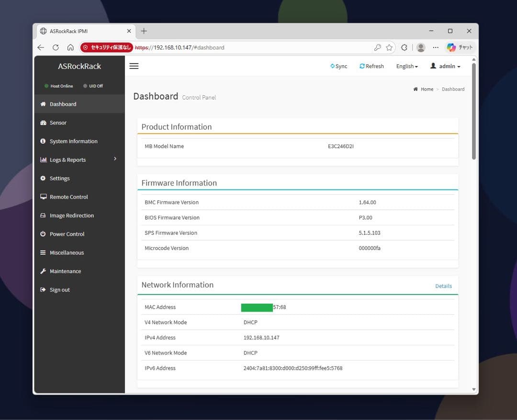Expand the Logs & Reports sidebar chevron
The height and width of the screenshot is (420, 517).
[115, 159]
